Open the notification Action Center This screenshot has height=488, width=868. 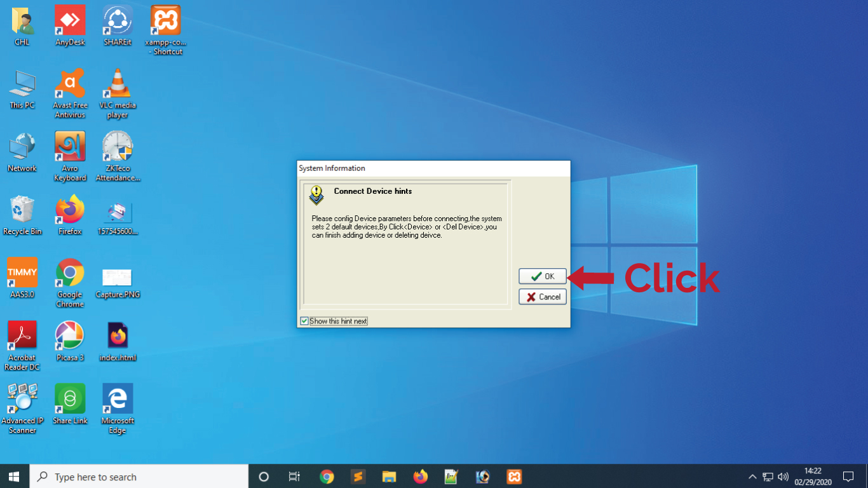pos(848,477)
